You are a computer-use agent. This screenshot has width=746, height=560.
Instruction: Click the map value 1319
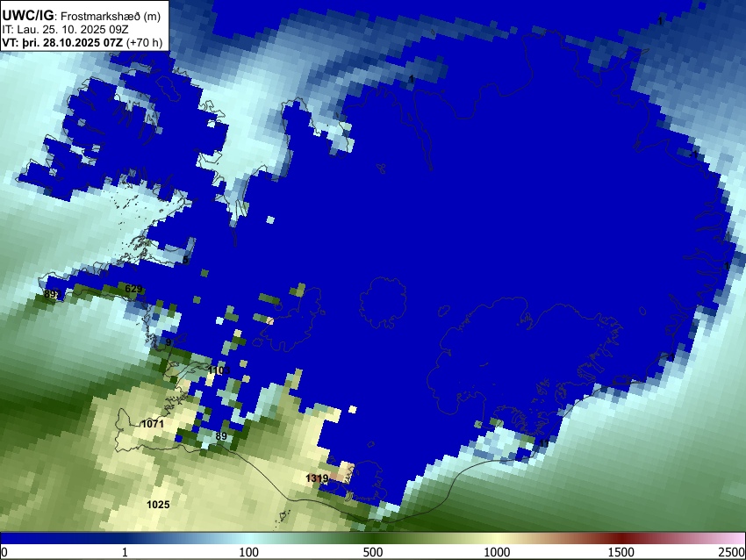point(316,478)
